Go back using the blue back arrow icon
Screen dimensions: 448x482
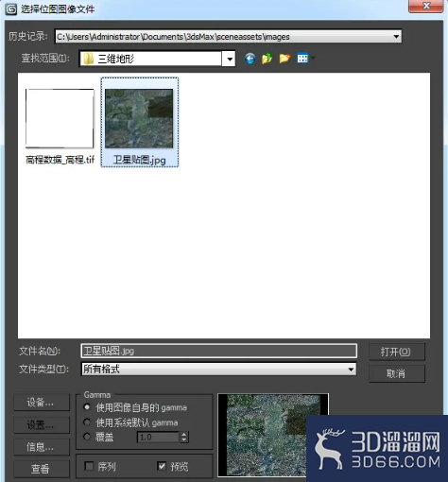[x=250, y=59]
